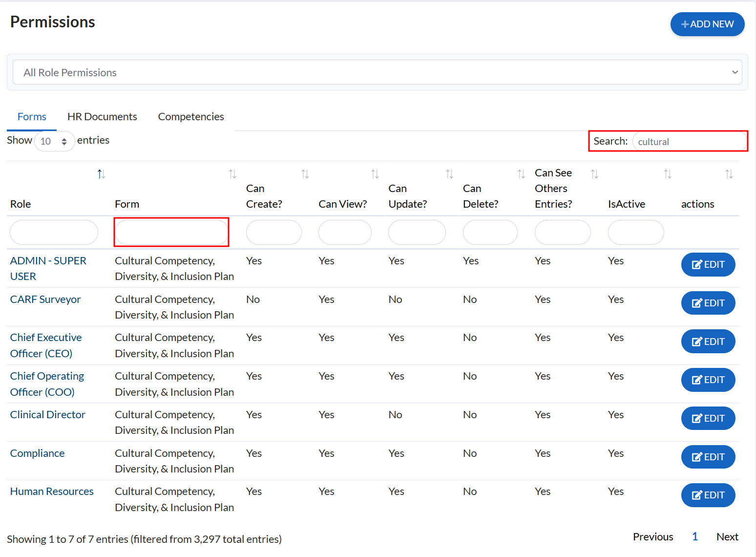The width and height of the screenshot is (756, 557).
Task: Sort by Can Update column arrows
Action: tap(449, 174)
